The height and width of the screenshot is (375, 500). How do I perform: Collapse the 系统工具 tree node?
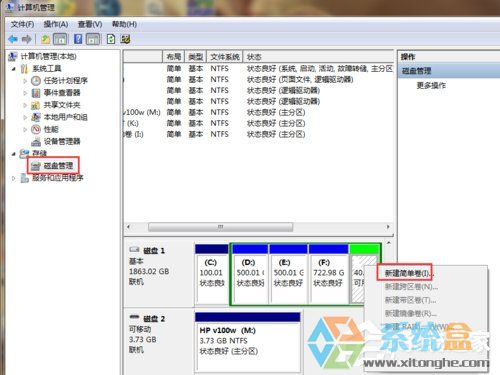pyautogui.click(x=14, y=69)
